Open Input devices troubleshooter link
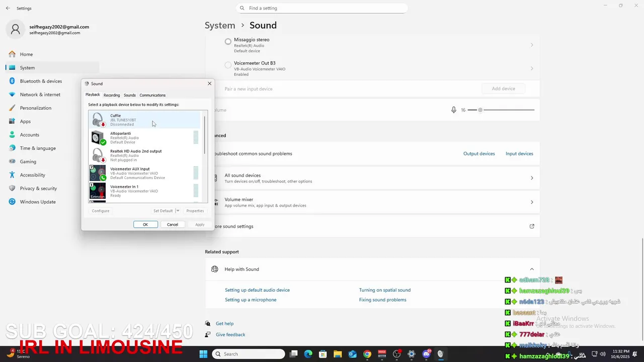This screenshot has height=362, width=644. coord(519,154)
